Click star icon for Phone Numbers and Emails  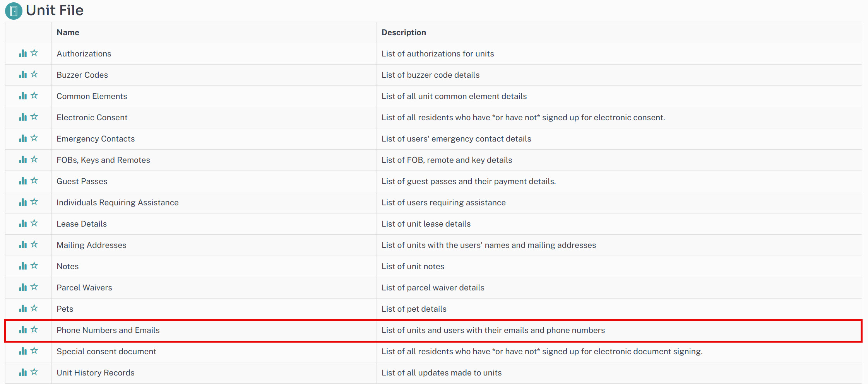34,329
